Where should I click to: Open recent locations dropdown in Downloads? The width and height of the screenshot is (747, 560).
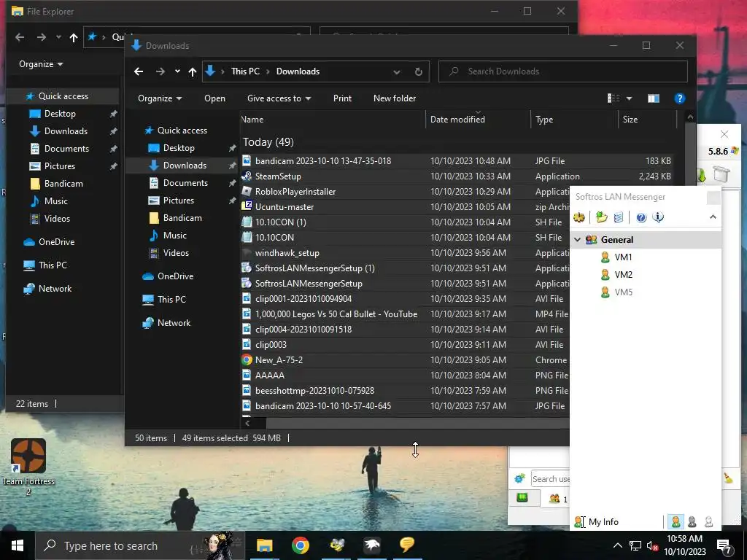[x=177, y=71]
